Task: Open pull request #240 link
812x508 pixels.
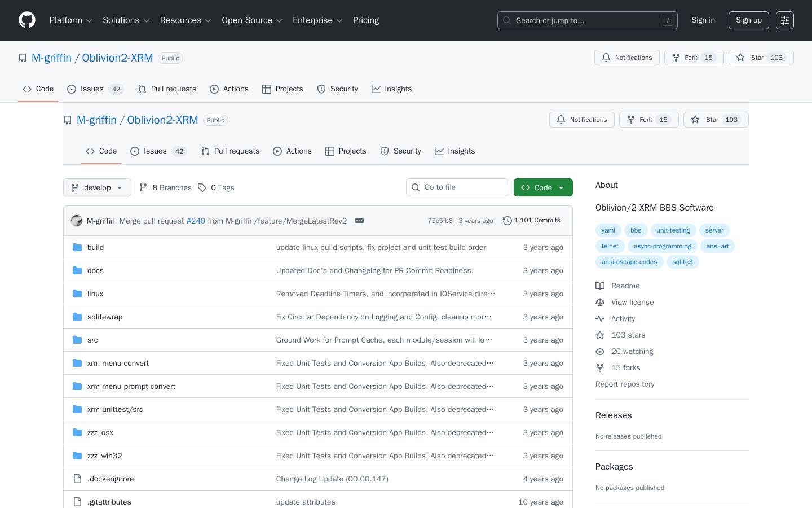Action: (196, 221)
